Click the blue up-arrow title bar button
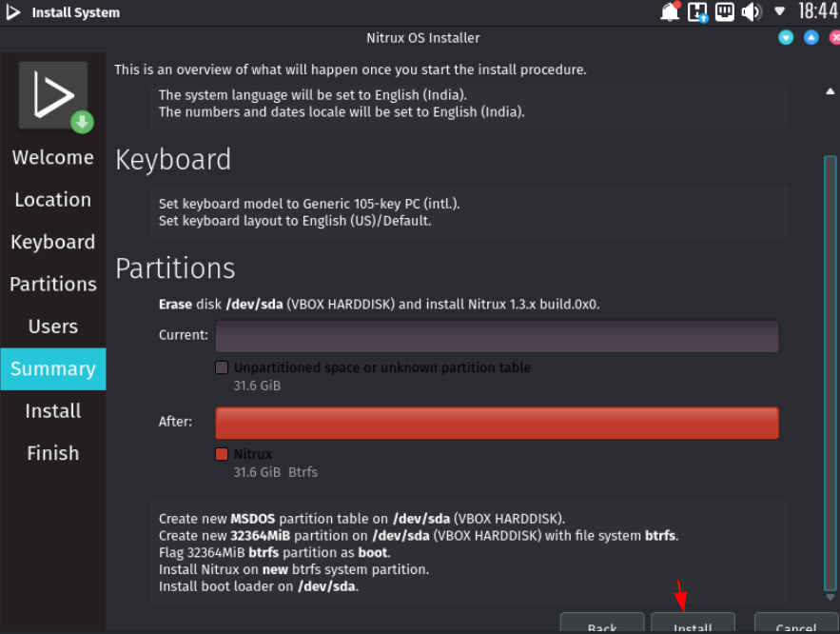This screenshot has width=840, height=634. click(811, 37)
